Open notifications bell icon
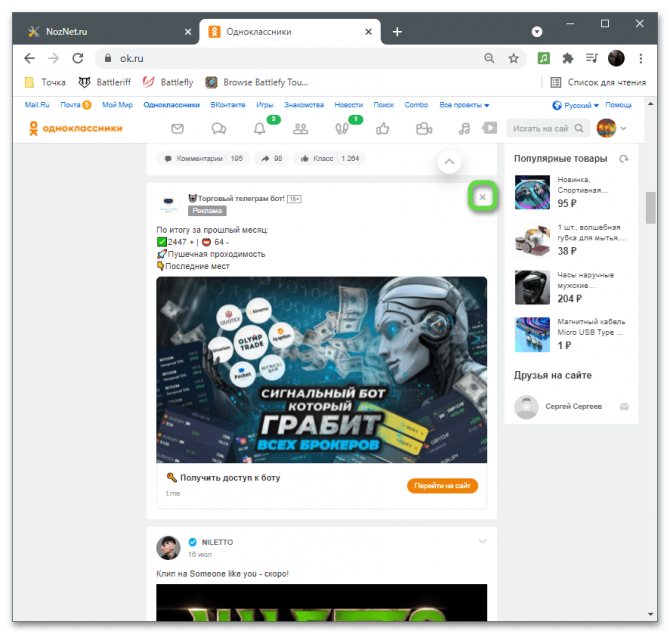670x634 pixels. [x=260, y=129]
